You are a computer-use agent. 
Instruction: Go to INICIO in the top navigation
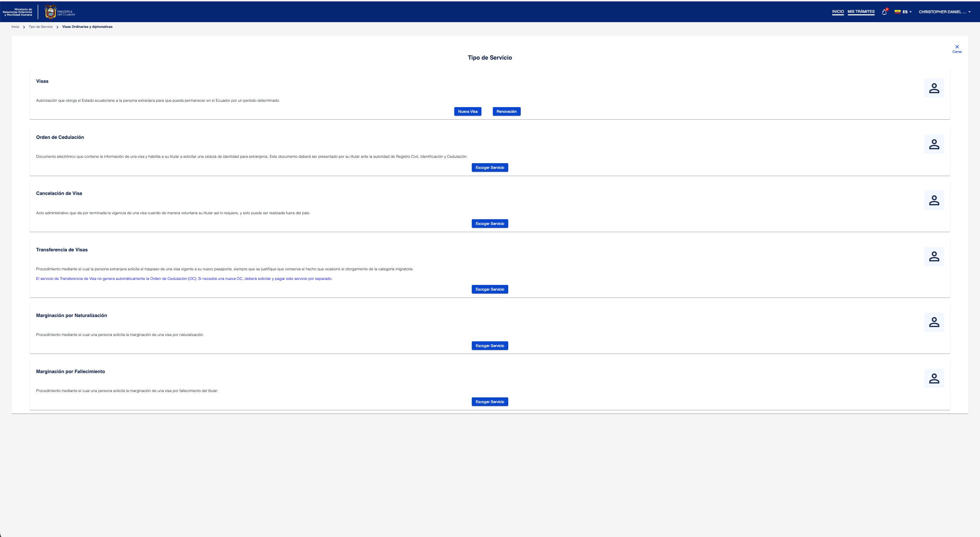[x=838, y=12]
